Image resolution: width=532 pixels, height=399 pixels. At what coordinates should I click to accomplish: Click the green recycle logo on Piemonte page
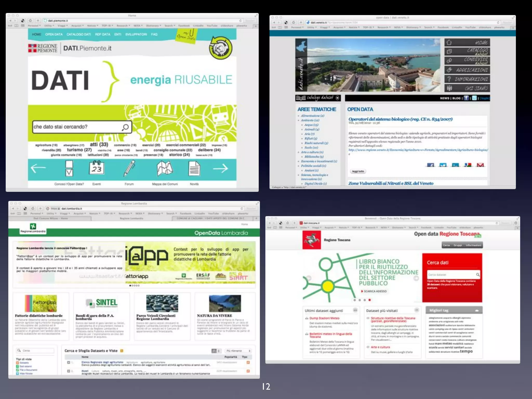click(x=221, y=48)
